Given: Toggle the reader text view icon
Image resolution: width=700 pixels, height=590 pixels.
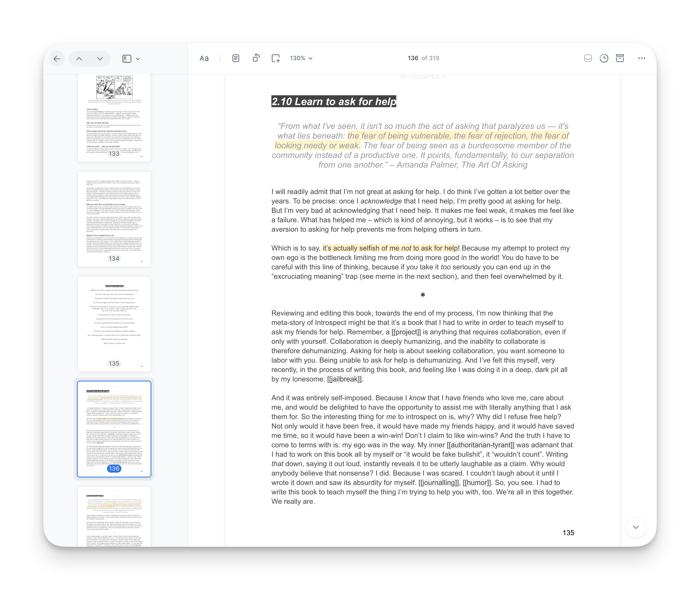Looking at the screenshot, I should point(236,58).
